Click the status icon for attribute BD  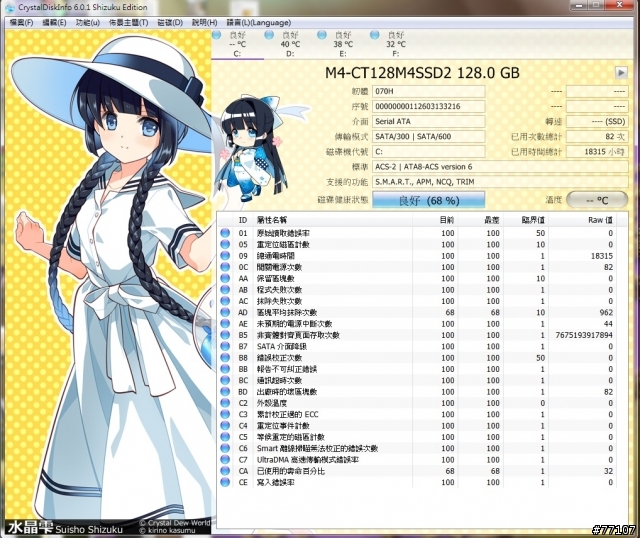pos(225,391)
